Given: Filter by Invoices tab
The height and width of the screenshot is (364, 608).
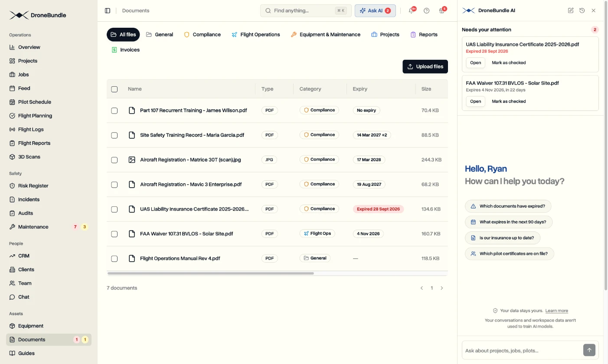Looking at the screenshot, I should pyautogui.click(x=125, y=50).
